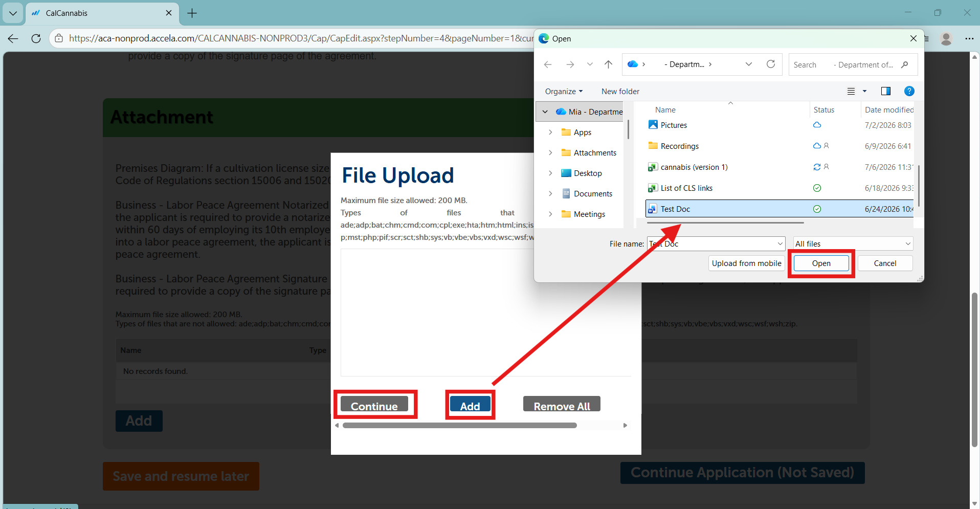Click the OneDrive cloud icon in address bar
Screen dimensions: 980x509
(633, 64)
